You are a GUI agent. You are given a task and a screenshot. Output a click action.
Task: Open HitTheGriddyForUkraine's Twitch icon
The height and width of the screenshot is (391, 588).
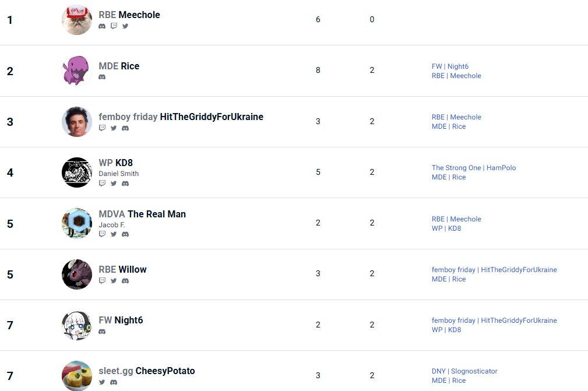pos(102,128)
